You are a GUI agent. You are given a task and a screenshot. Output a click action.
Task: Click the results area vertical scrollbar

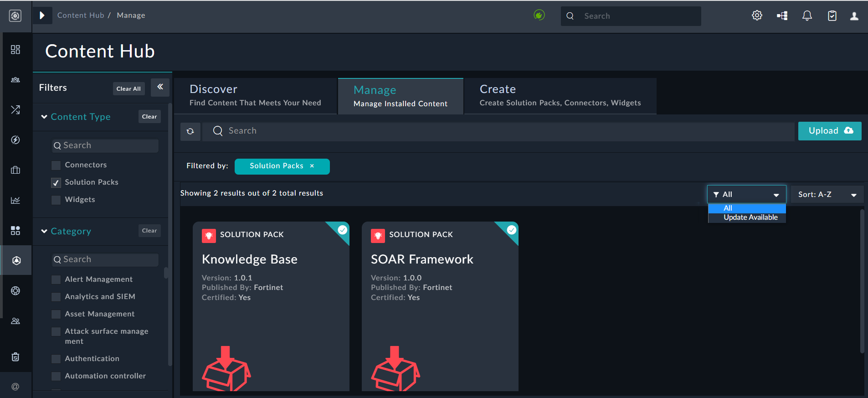point(862,281)
